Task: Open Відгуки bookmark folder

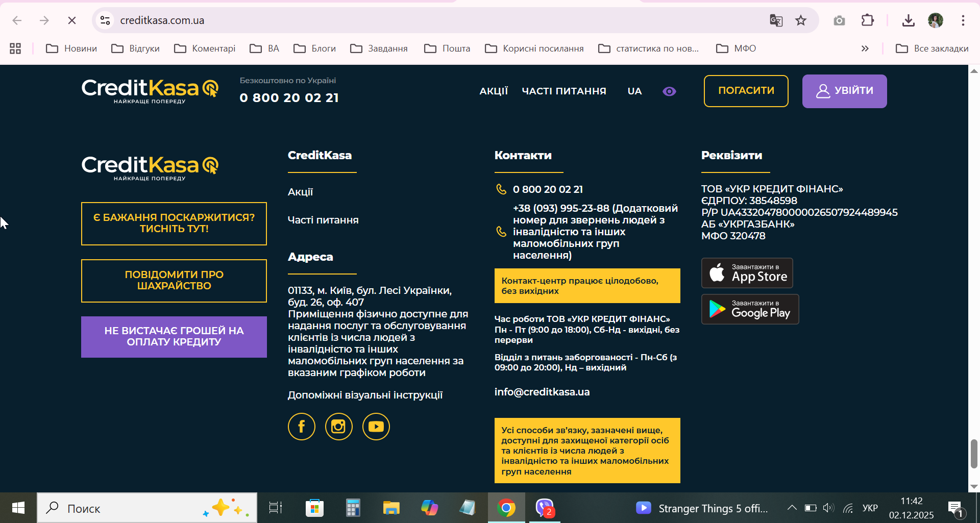Action: point(136,48)
